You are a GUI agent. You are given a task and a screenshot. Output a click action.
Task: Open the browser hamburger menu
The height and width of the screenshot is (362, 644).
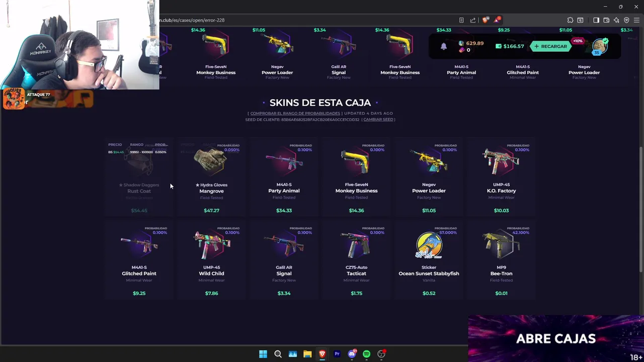point(636,20)
